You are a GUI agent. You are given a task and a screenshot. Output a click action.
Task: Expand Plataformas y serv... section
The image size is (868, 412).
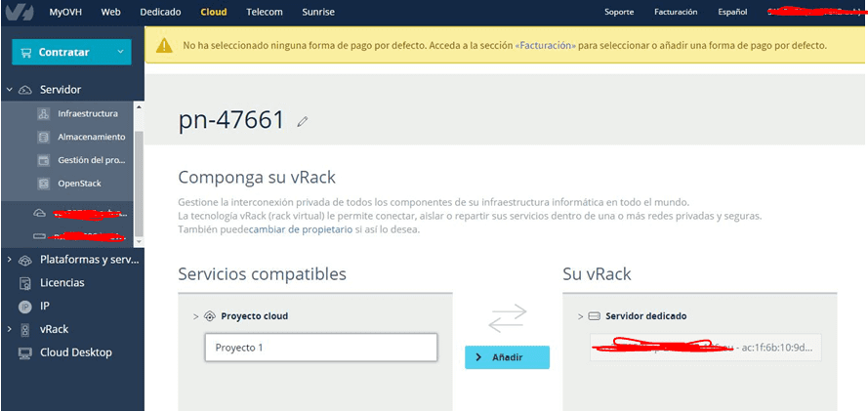point(10,260)
